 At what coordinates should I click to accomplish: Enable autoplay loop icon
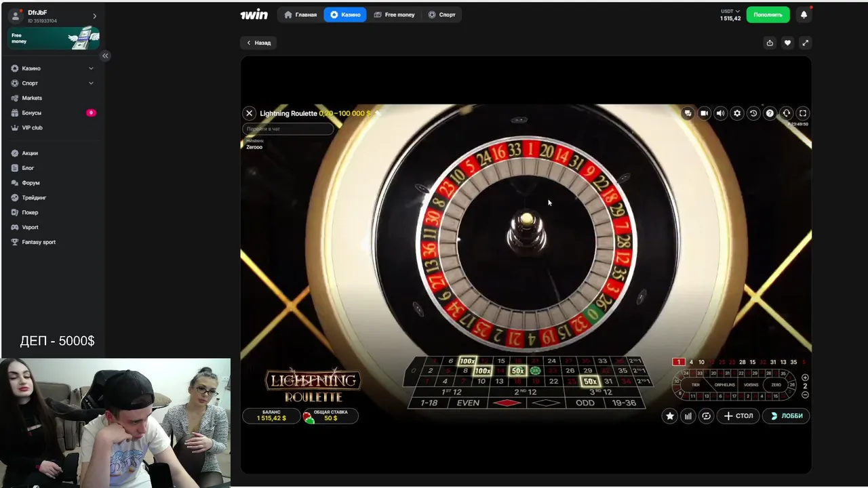click(706, 416)
